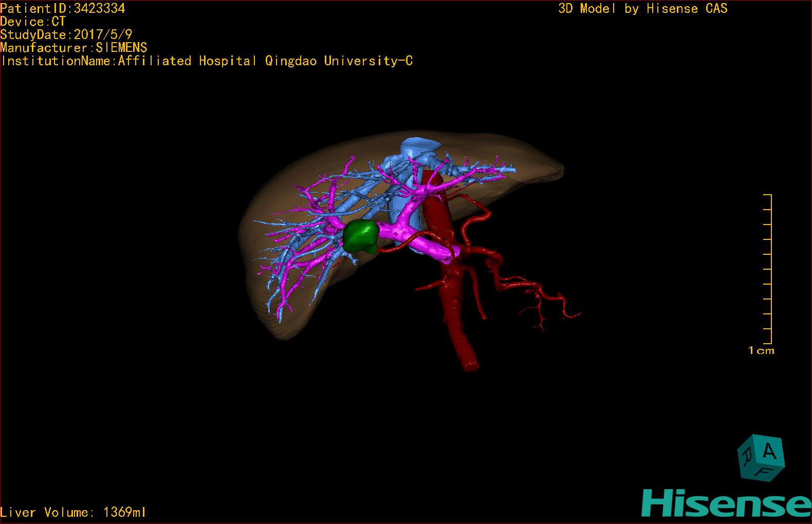Screen dimensions: 812x524
Task: Click the Liver Volume: 1369ml readout
Action: [x=73, y=512]
